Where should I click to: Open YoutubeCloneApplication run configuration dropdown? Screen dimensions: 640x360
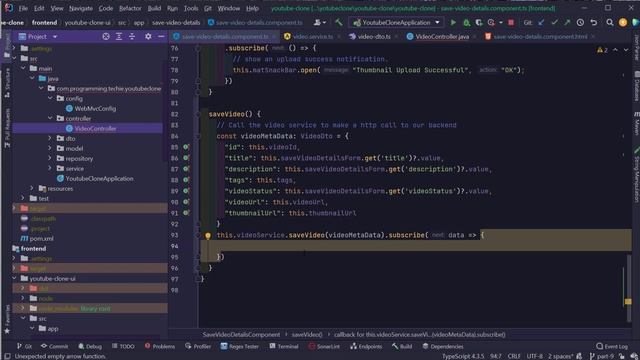pos(396,23)
